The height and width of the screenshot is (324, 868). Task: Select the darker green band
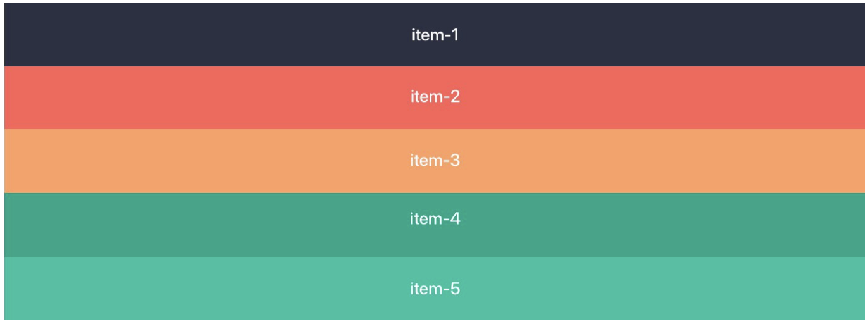190,225
